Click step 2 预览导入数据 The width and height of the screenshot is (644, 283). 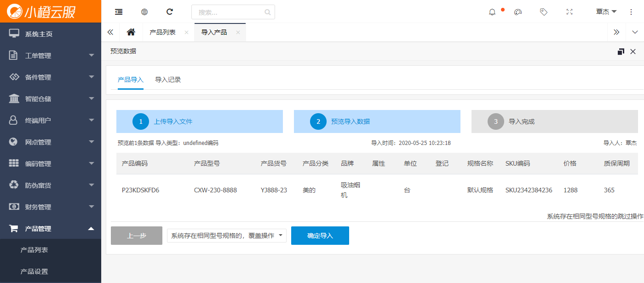[x=377, y=121]
